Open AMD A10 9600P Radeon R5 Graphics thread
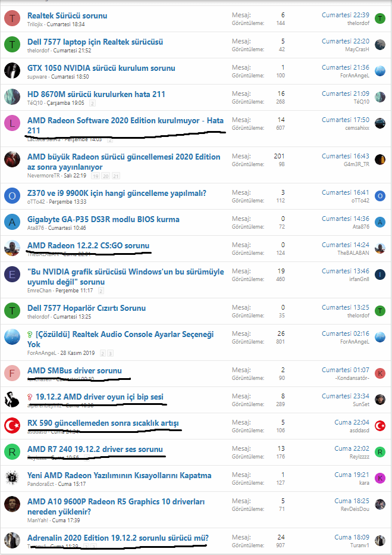Screen dimensions: 392x555 tap(116, 507)
